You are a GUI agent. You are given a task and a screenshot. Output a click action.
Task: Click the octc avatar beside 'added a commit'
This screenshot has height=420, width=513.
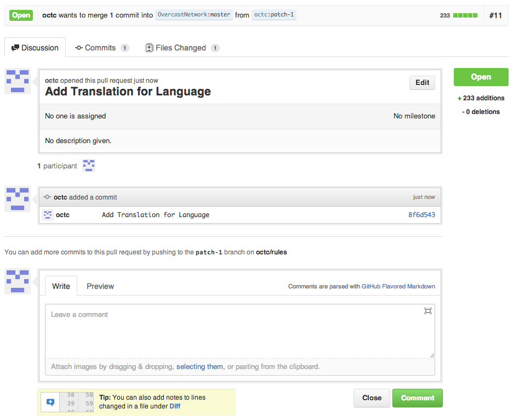coord(18,199)
